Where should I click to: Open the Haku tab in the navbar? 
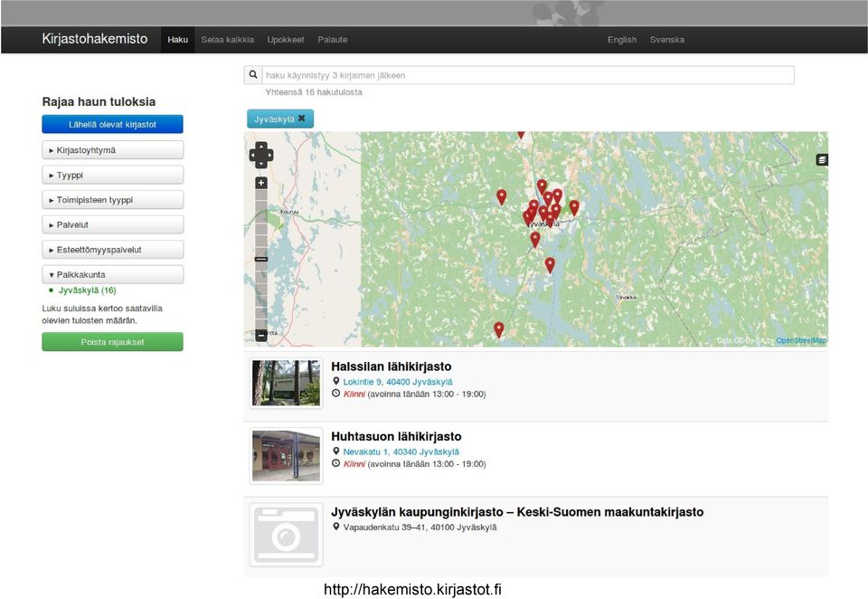(x=178, y=40)
